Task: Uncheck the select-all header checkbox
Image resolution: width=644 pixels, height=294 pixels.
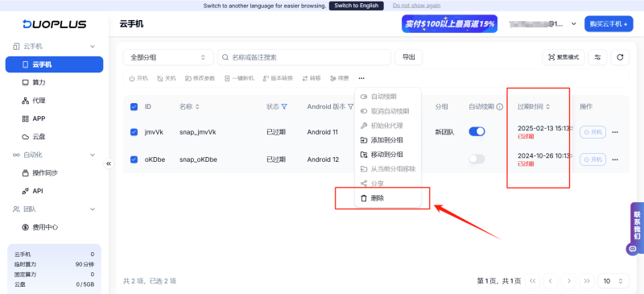Action: click(x=134, y=106)
